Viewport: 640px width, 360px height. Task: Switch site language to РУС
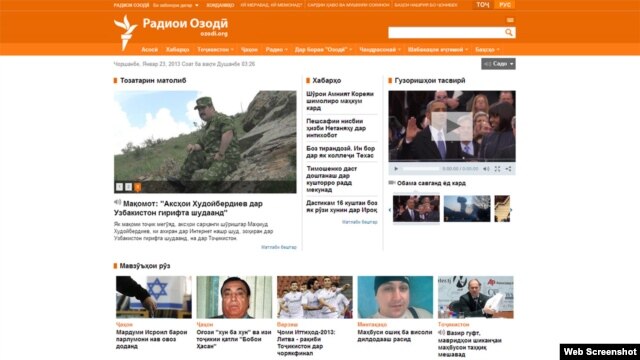(x=505, y=5)
